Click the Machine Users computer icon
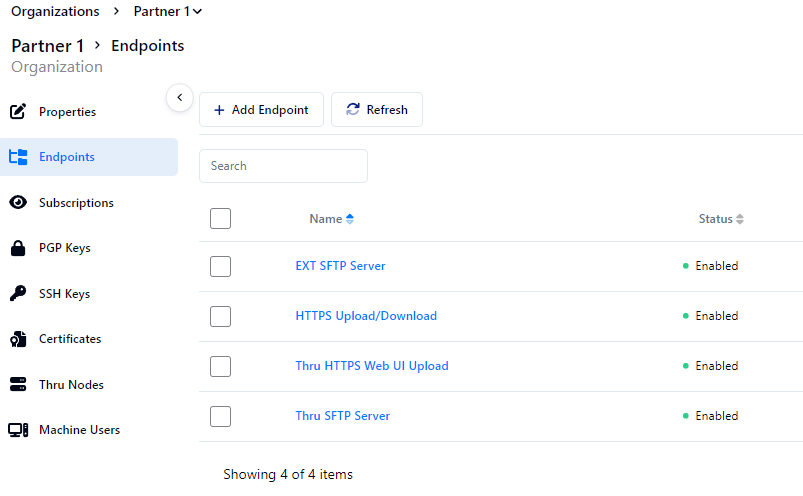 coord(17,430)
